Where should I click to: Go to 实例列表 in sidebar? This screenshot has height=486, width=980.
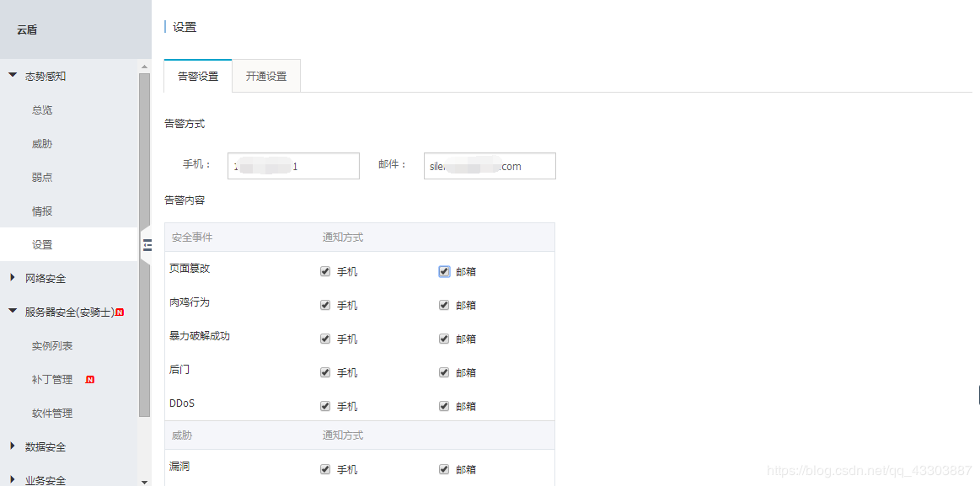tap(52, 346)
